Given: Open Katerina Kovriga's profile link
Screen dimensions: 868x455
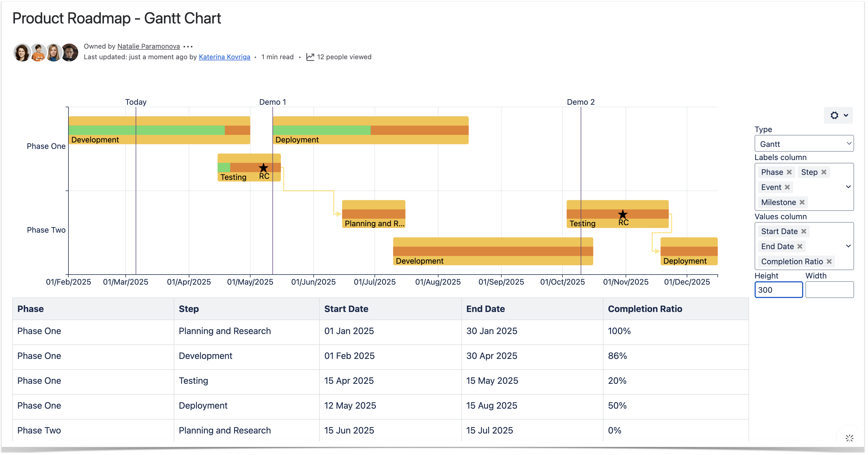Looking at the screenshot, I should click(225, 57).
